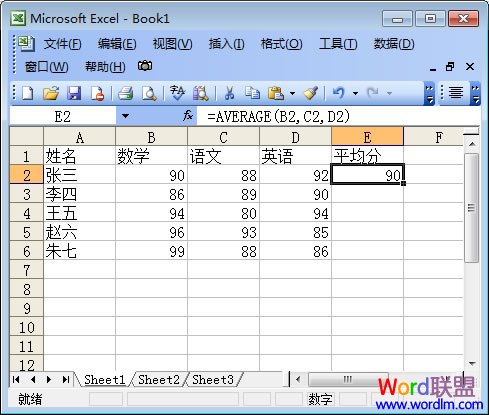Switch to the Sheet2 tab
The image size is (489, 415).
[x=159, y=379]
